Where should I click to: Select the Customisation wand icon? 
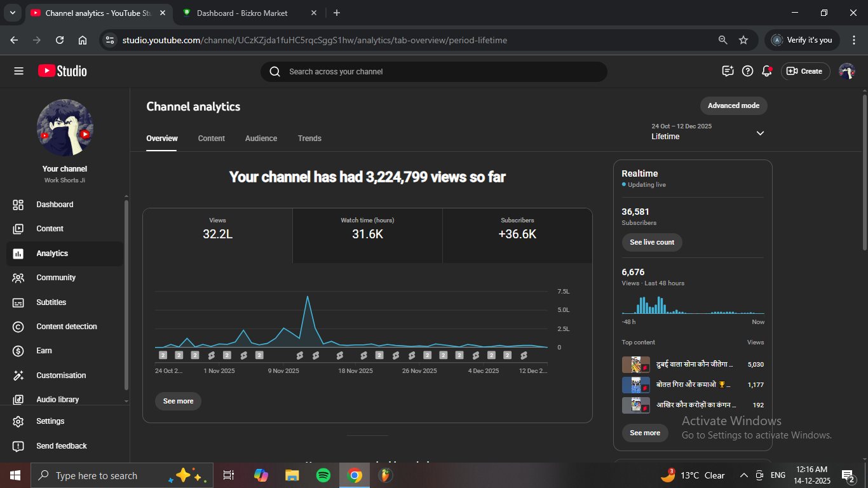point(18,376)
